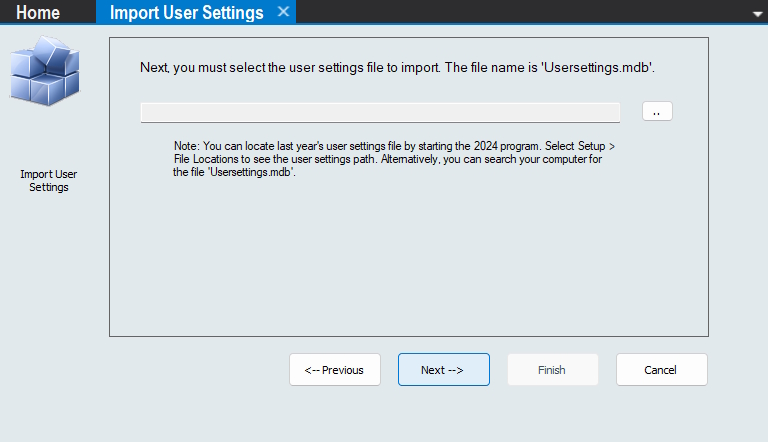Click the empty dark tab bar area
This screenshot has width=768, height=442.
pyautogui.click(x=520, y=12)
